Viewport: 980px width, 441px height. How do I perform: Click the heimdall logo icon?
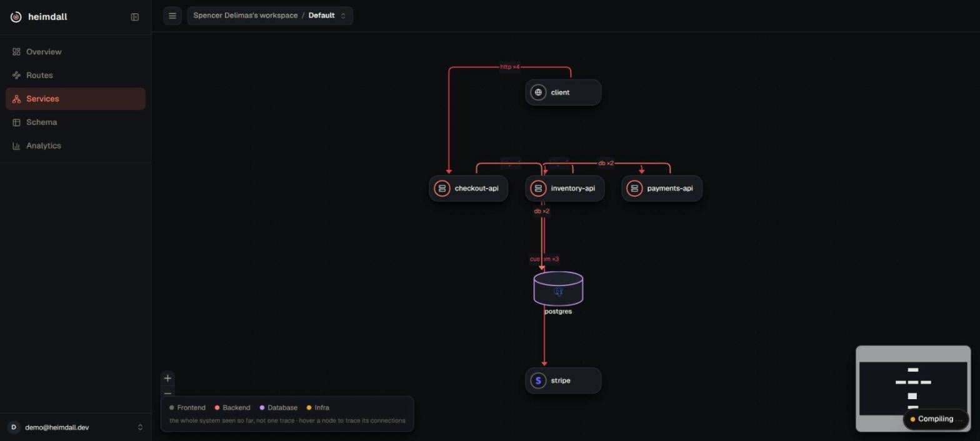[x=16, y=17]
